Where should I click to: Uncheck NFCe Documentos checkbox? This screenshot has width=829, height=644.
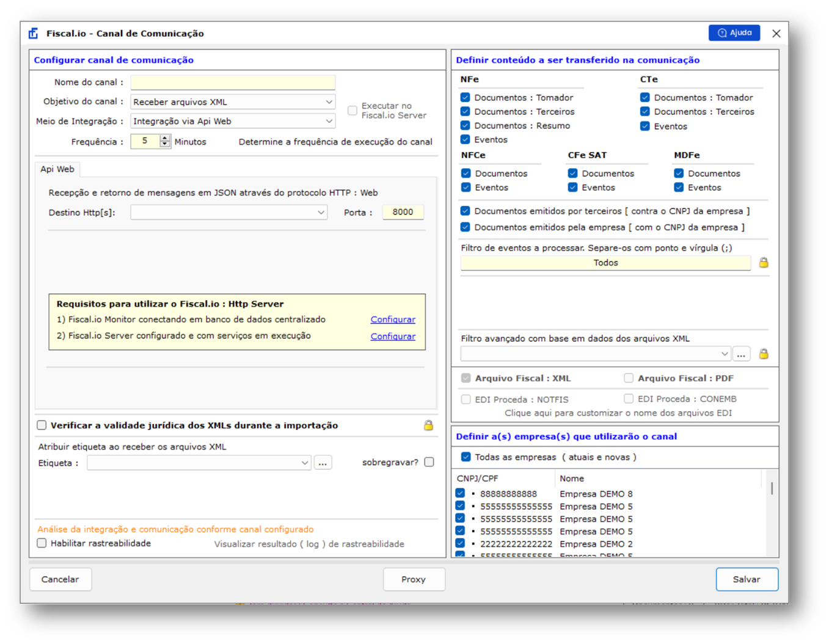(x=466, y=174)
